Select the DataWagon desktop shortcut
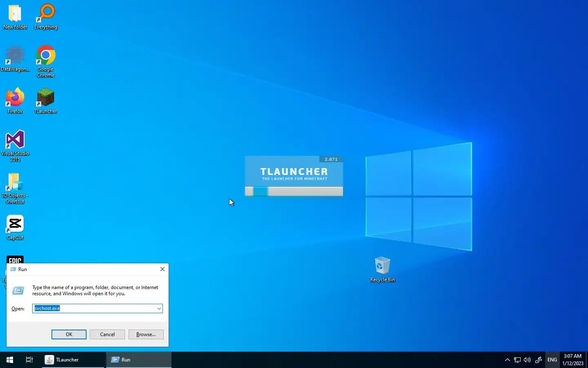This screenshot has height=368, width=588. pos(15,60)
